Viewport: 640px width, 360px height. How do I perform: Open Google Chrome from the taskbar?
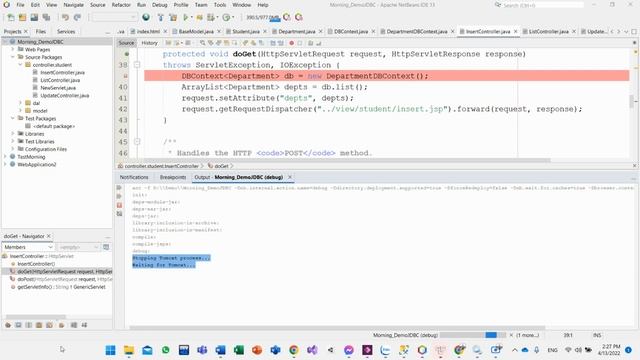pyautogui.click(x=293, y=350)
